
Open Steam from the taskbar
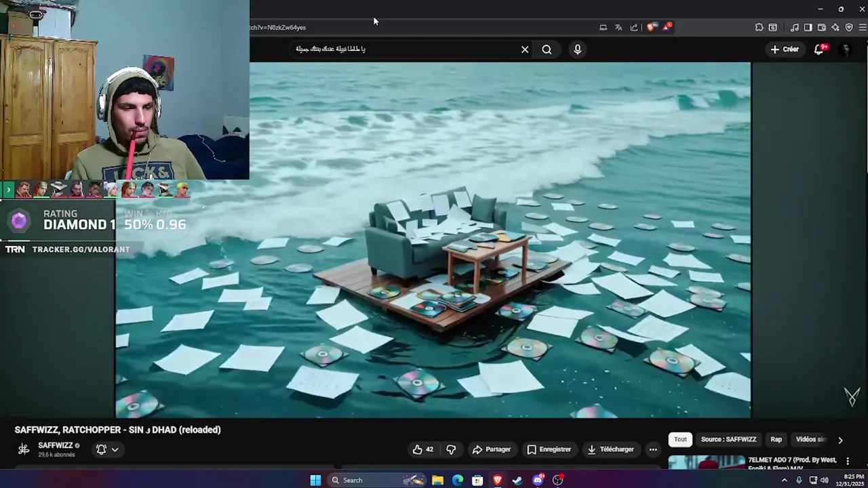click(517, 480)
